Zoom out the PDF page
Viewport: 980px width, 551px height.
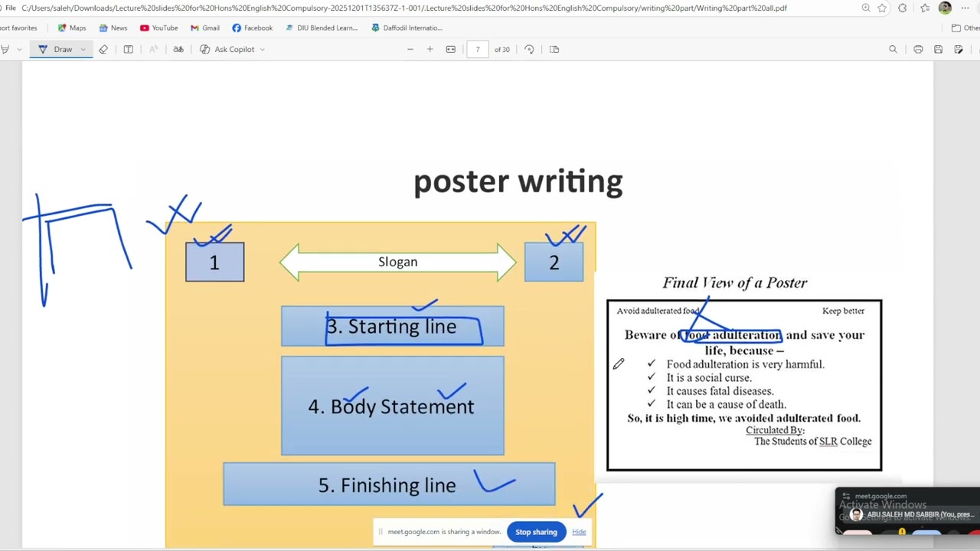pos(410,49)
